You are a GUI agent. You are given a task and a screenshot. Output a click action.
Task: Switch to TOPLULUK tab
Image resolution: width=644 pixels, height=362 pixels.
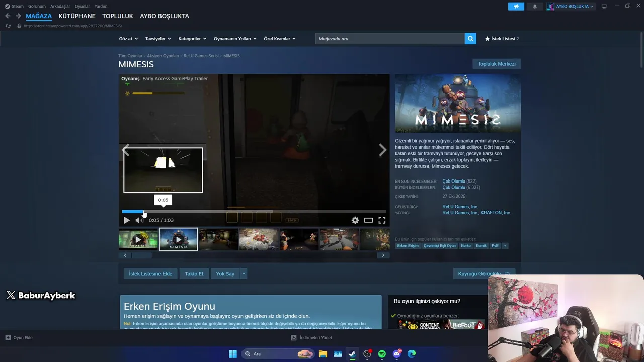pos(118,16)
